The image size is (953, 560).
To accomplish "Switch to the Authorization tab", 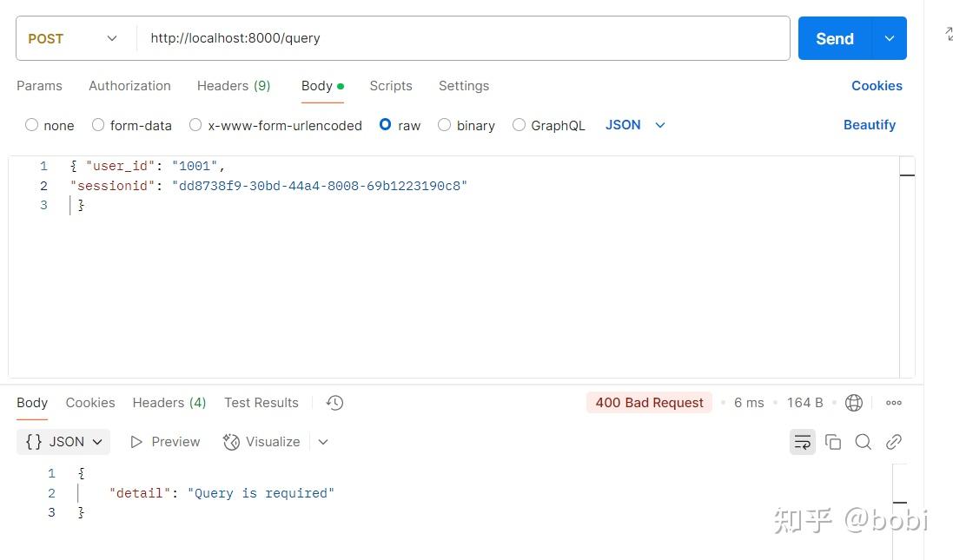I will 129,86.
